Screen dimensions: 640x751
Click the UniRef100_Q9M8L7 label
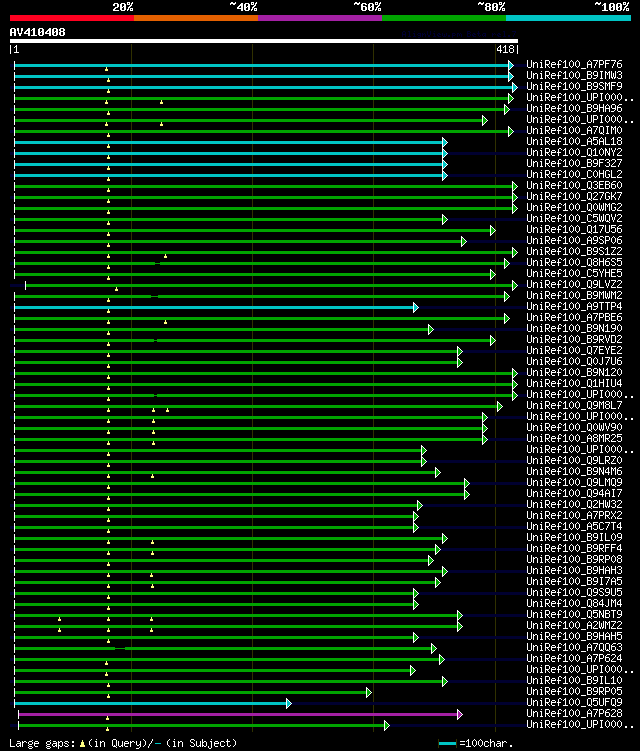point(574,406)
